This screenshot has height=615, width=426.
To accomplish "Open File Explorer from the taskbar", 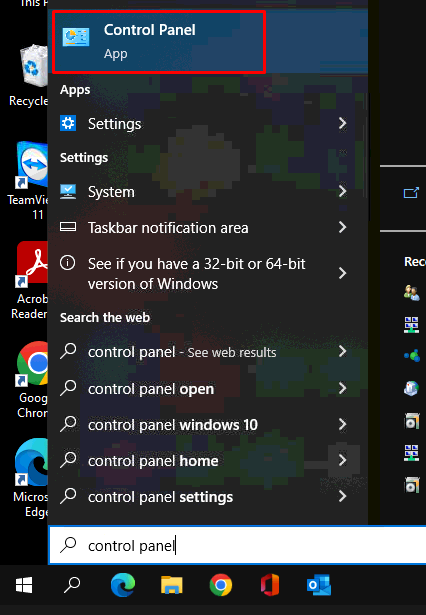I will (172, 585).
